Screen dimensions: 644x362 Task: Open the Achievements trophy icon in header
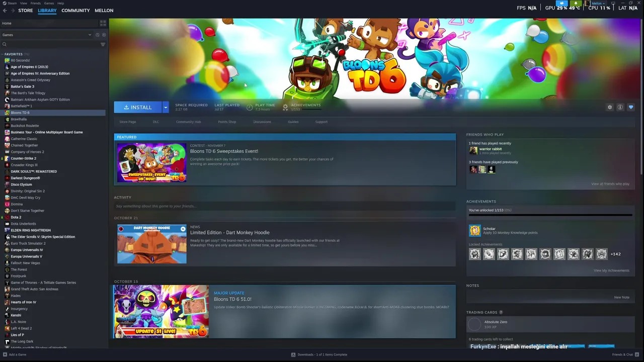coord(285,107)
